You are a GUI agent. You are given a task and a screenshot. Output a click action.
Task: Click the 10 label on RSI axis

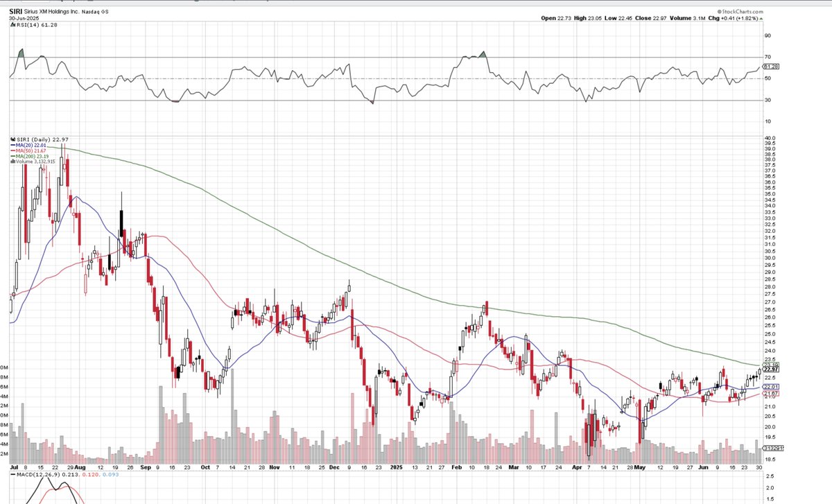point(768,121)
